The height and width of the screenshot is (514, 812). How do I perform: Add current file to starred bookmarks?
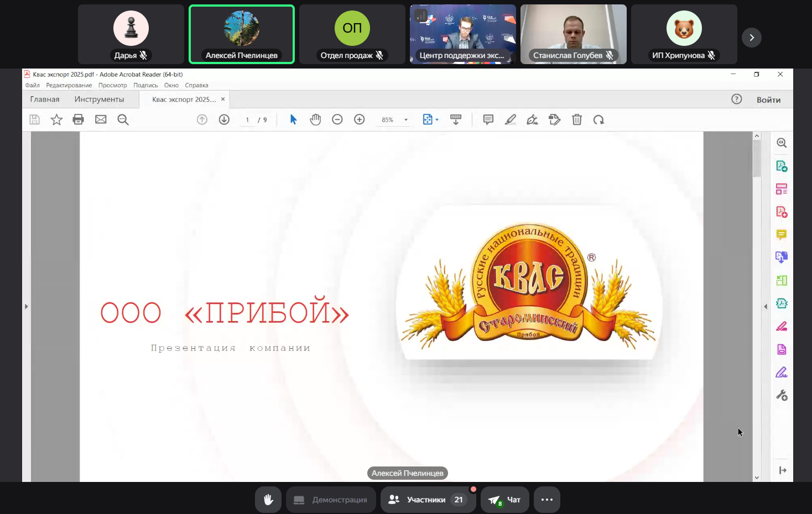[56, 119]
